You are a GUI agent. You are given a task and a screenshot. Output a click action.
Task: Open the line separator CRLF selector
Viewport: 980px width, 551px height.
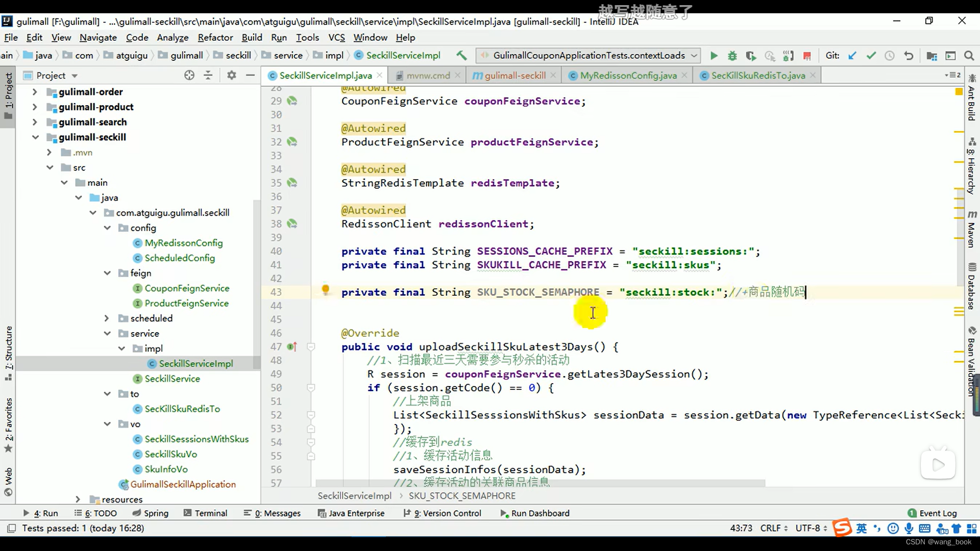[x=774, y=528]
